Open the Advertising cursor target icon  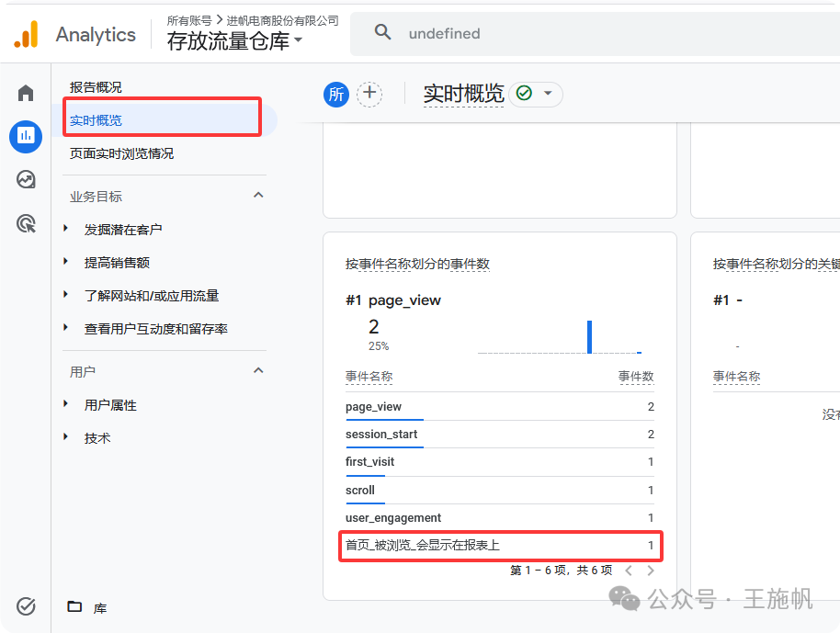tap(26, 222)
